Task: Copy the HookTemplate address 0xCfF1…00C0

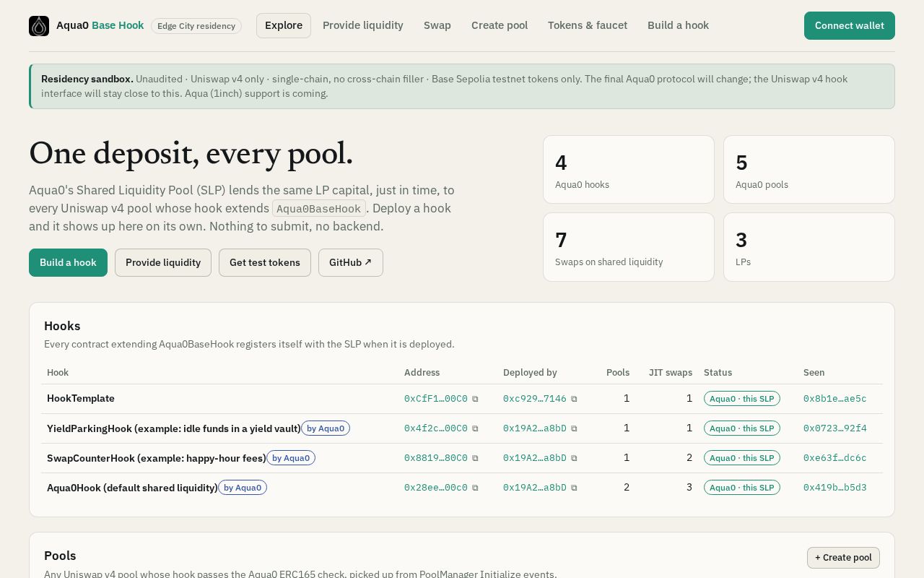Action: [475, 399]
